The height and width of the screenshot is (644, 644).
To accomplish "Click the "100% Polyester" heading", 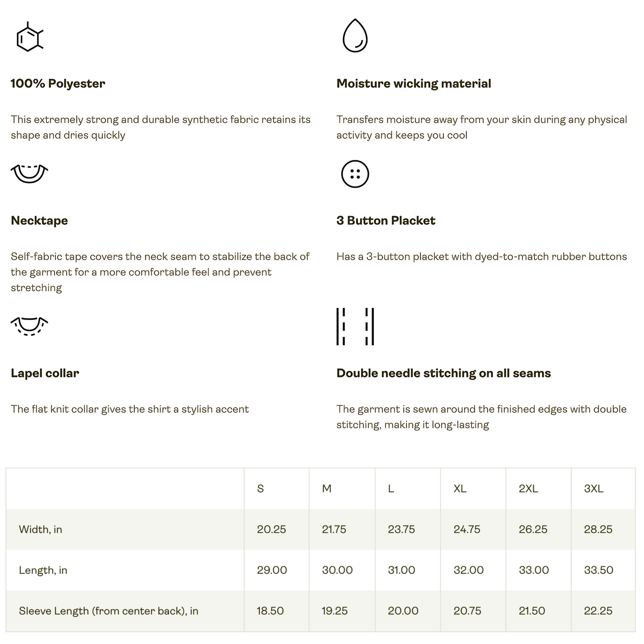I will [x=58, y=84].
